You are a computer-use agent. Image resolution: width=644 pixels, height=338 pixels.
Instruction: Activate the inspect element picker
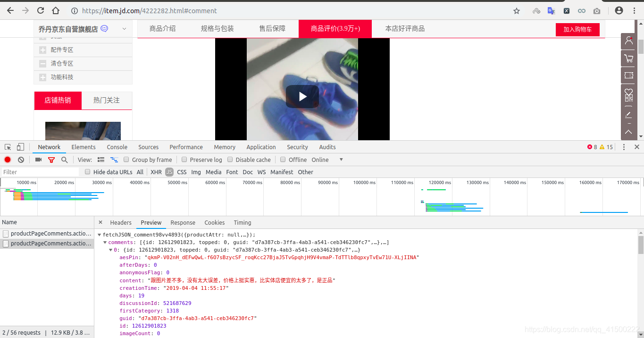[8, 147]
